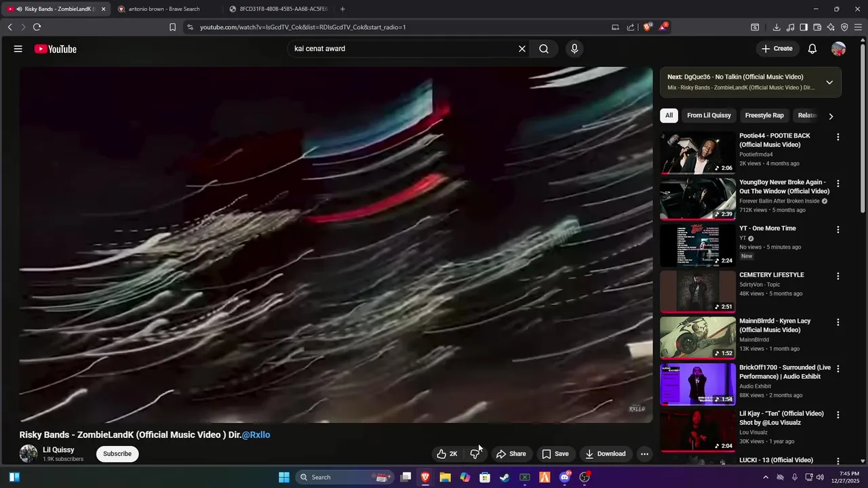The image size is (868, 488).
Task: Open options for YoungBoy Out The Window
Action: tap(838, 184)
